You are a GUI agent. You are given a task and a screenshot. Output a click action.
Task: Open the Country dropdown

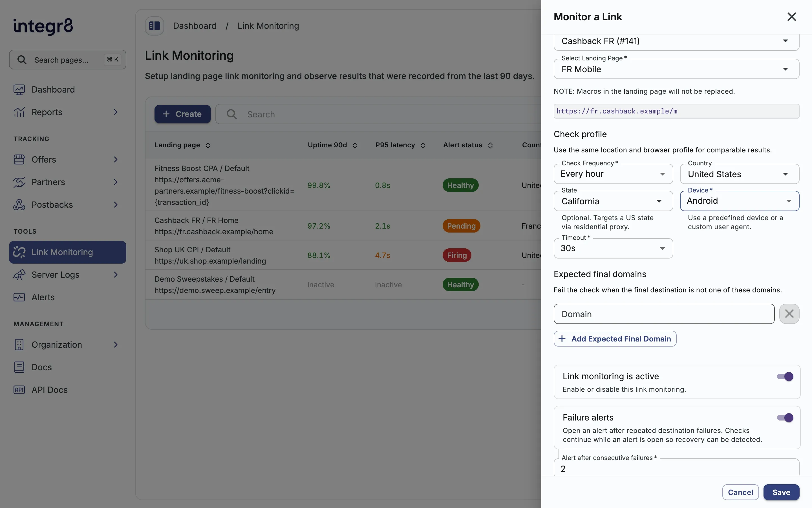pos(740,174)
